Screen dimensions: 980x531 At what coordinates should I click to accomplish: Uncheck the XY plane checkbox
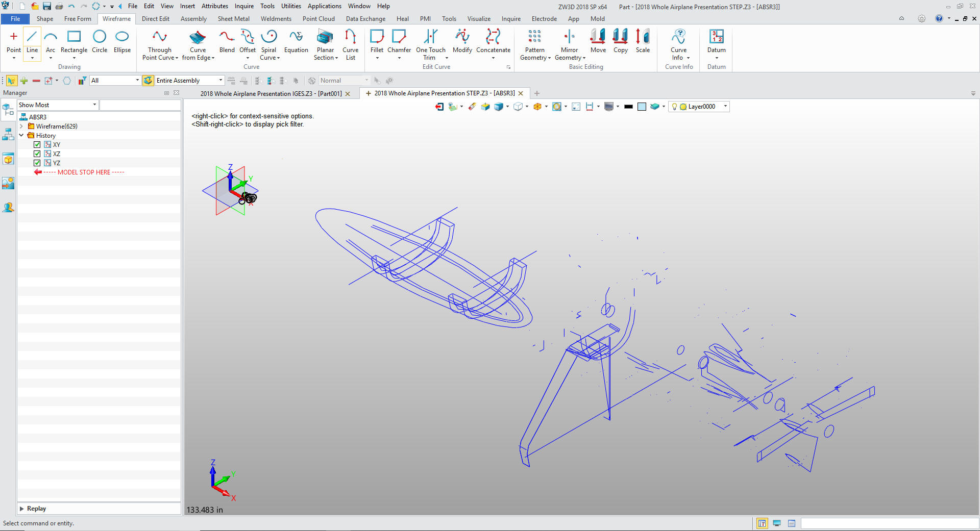click(37, 145)
